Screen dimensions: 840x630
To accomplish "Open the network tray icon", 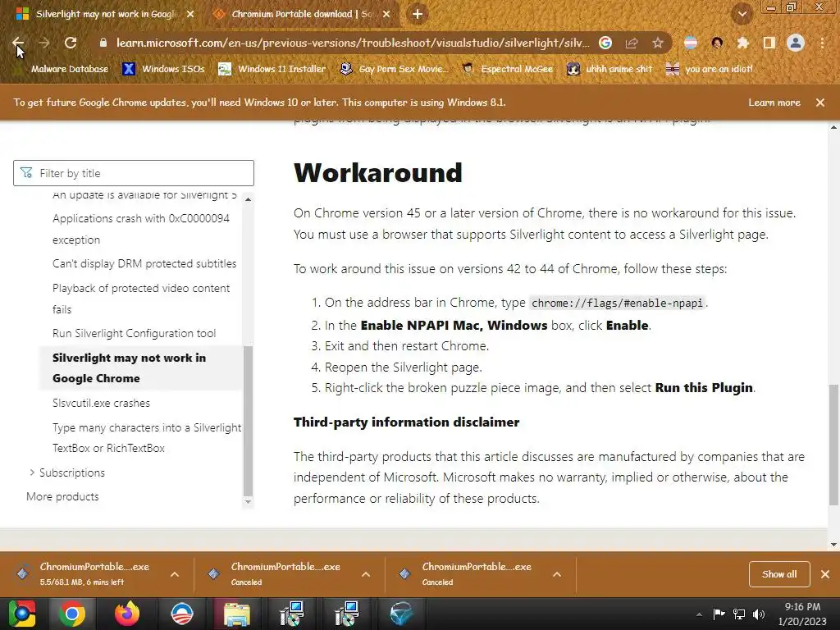I will [x=739, y=614].
